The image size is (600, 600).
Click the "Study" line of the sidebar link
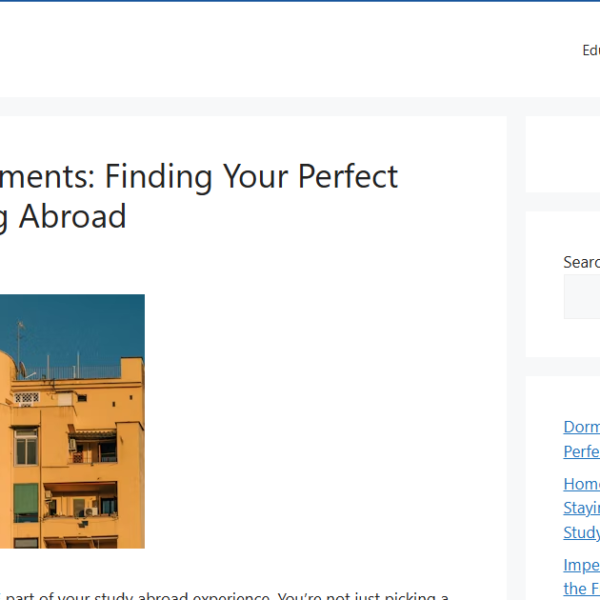point(582,533)
